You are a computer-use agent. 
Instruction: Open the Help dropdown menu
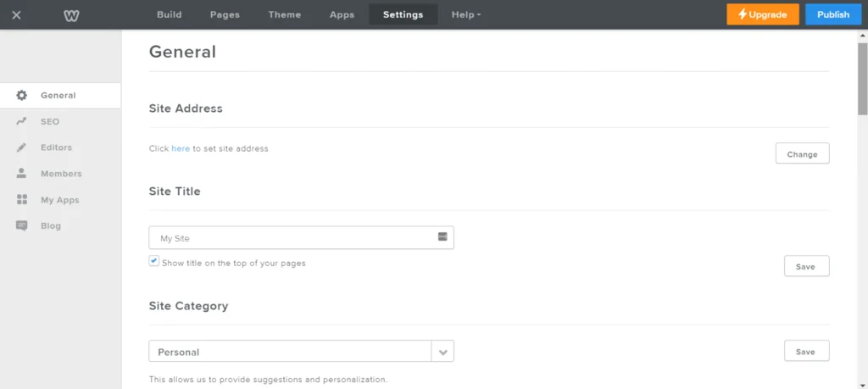pyautogui.click(x=465, y=14)
